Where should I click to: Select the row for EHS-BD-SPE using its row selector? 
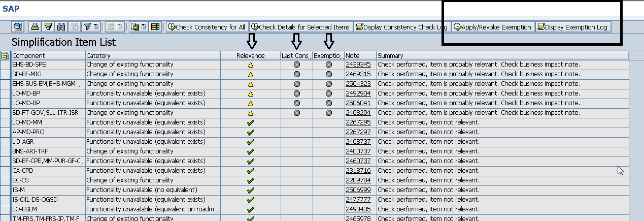point(5,65)
